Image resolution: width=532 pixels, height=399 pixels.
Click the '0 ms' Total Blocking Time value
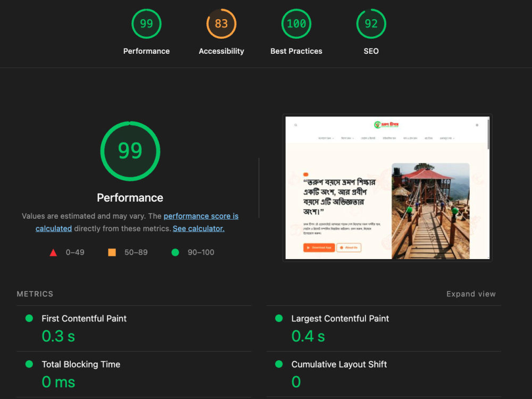tap(58, 382)
